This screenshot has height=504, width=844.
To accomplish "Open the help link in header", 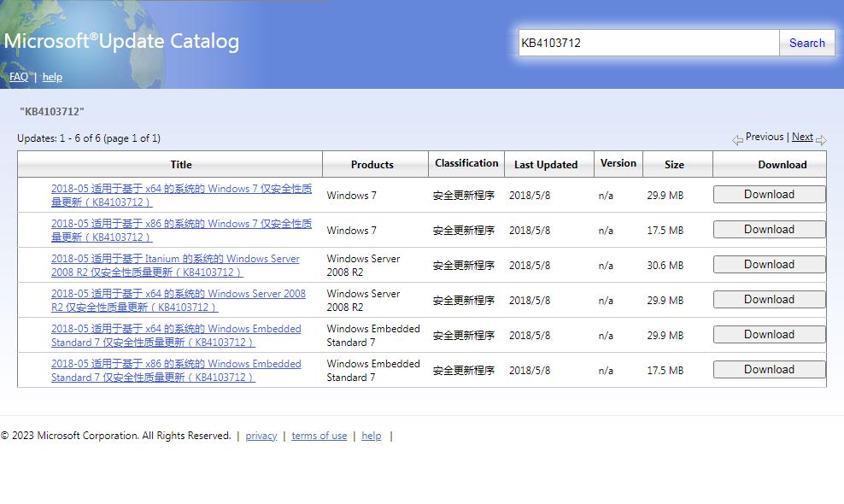I will [52, 77].
